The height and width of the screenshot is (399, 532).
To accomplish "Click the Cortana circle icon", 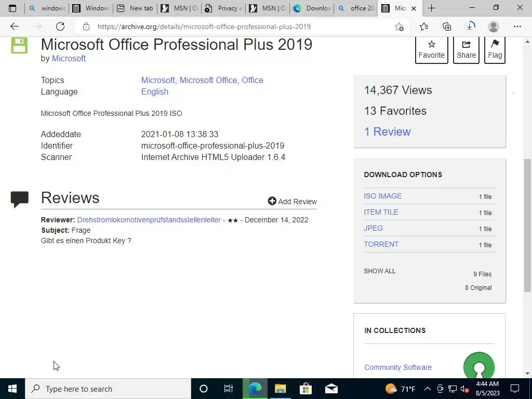I will coord(204,389).
